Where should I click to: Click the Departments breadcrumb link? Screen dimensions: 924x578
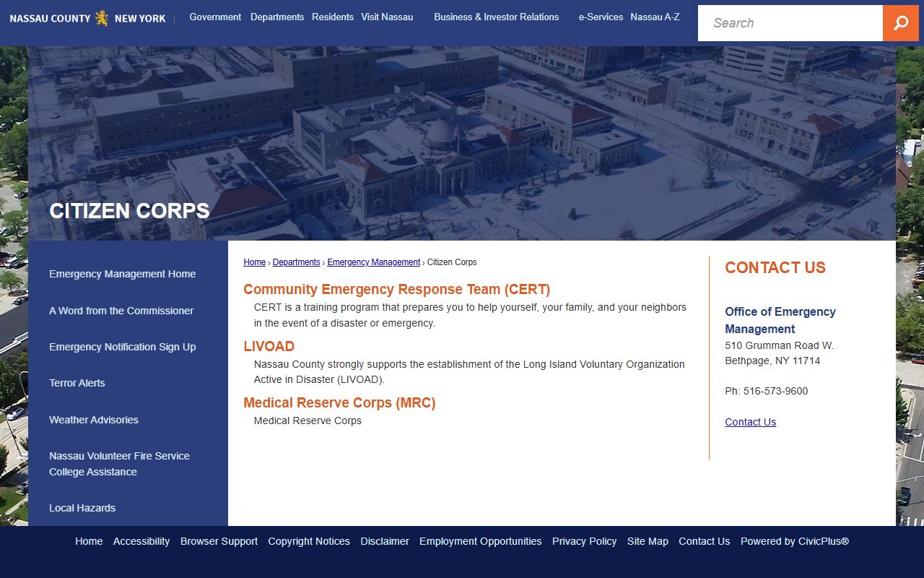296,262
